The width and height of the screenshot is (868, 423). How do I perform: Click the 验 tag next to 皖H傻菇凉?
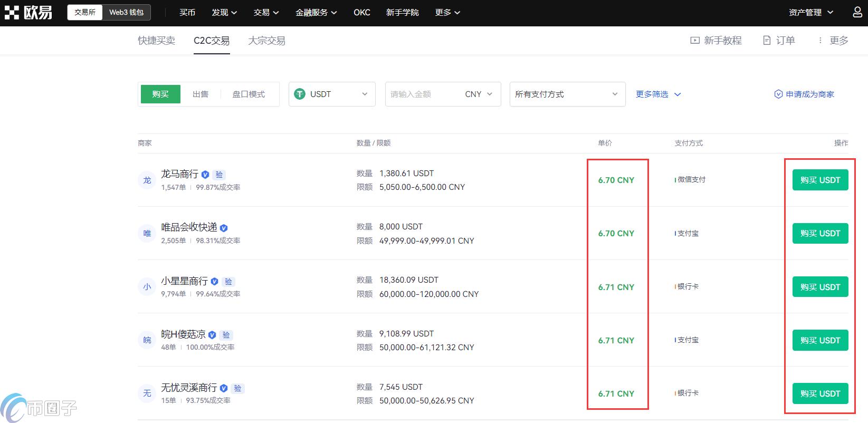point(226,335)
